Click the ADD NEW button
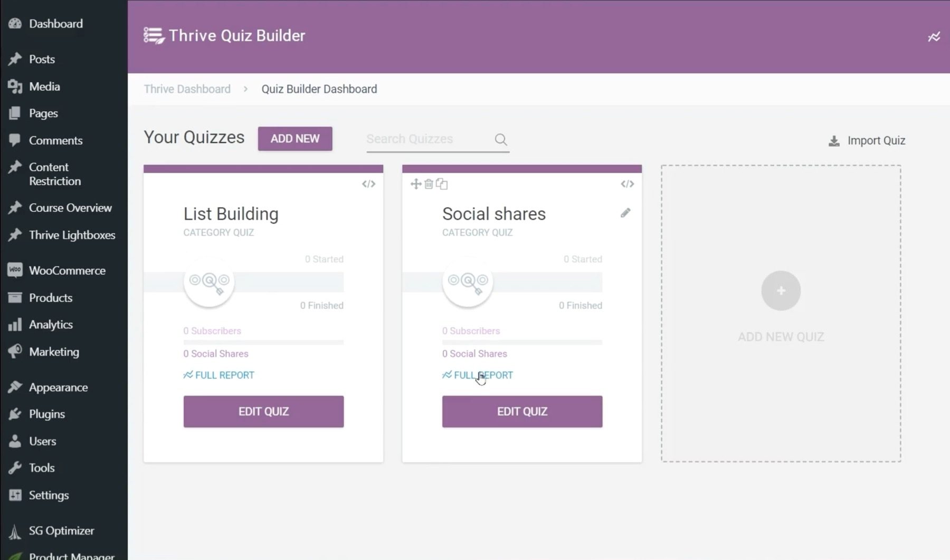950x560 pixels. click(294, 139)
